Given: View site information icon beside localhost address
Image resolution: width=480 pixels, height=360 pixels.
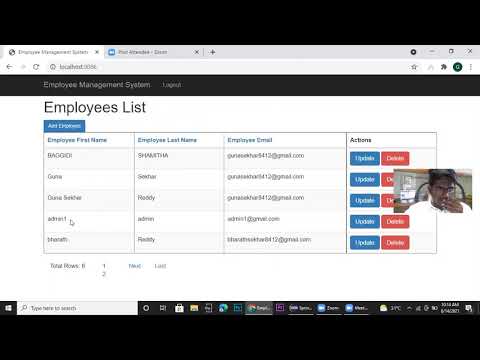Looking at the screenshot, I should coord(53,67).
